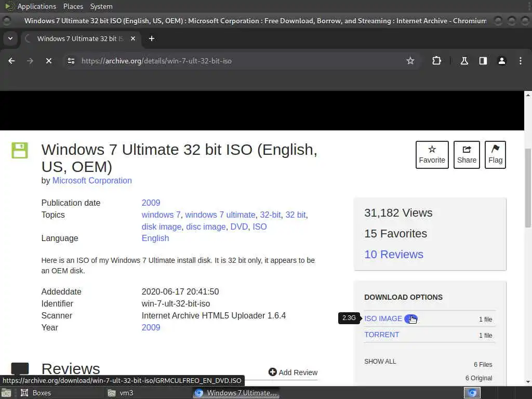Click Add Review plus icon
The width and height of the screenshot is (532, 399).
272,372
